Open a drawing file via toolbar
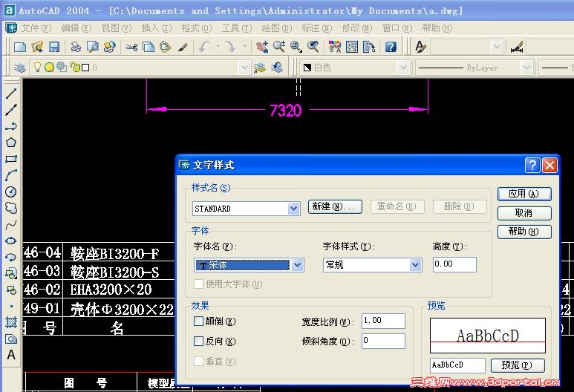This screenshot has width=574, height=392. pyautogui.click(x=37, y=47)
